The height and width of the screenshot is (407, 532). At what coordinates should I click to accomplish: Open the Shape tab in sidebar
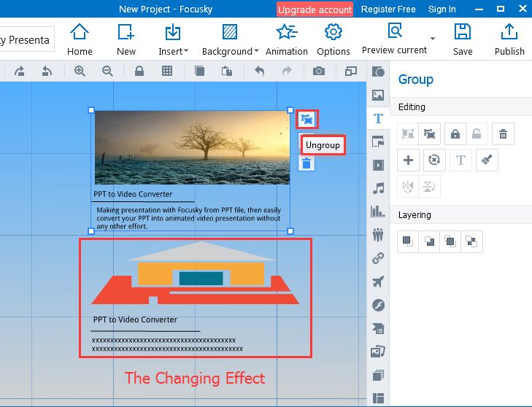tap(378, 71)
